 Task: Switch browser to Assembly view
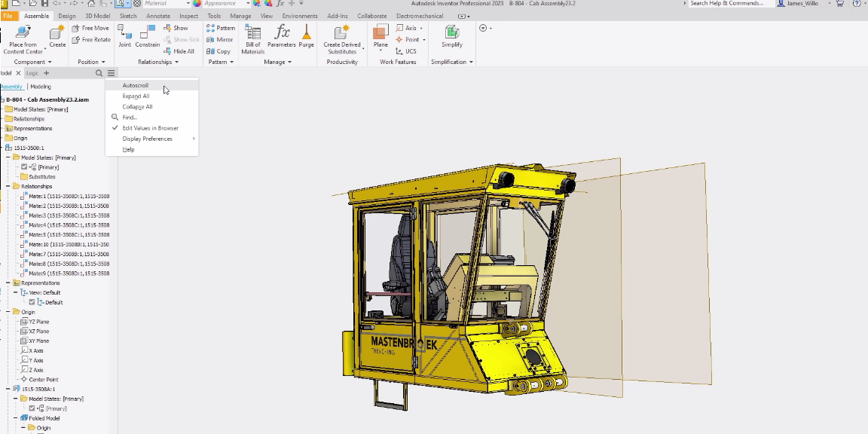coord(11,87)
